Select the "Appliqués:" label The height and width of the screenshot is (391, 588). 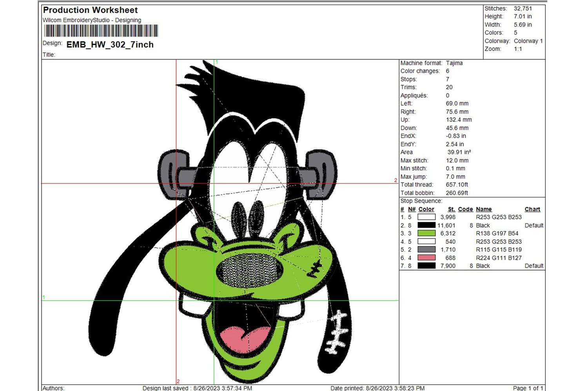414,96
